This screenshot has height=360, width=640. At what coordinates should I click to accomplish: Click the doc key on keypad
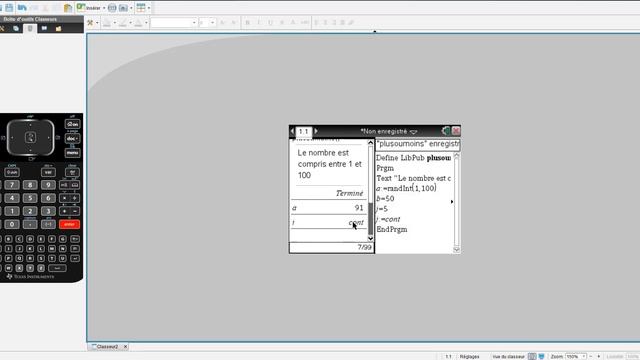pos(72,138)
